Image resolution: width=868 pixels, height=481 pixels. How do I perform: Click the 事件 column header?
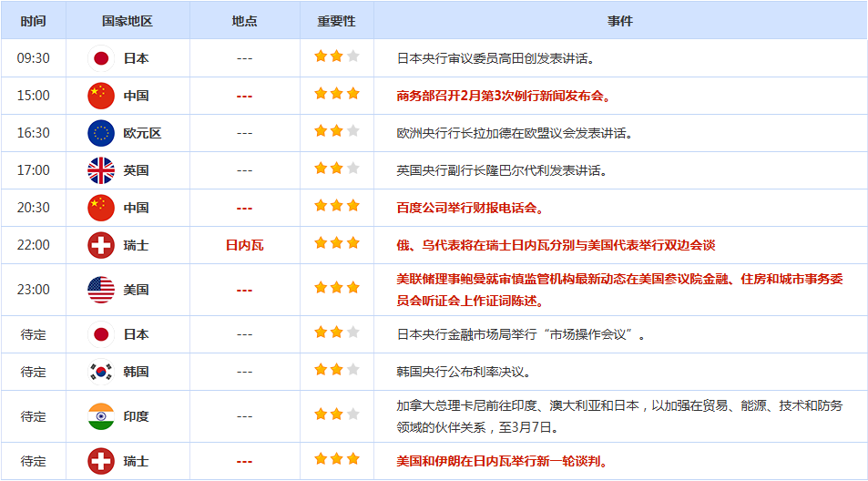click(620, 21)
